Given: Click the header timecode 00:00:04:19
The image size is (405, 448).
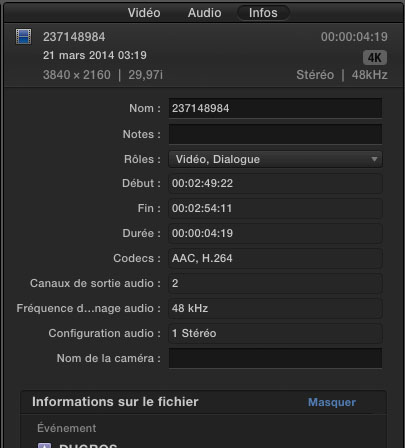Looking at the screenshot, I should point(354,37).
